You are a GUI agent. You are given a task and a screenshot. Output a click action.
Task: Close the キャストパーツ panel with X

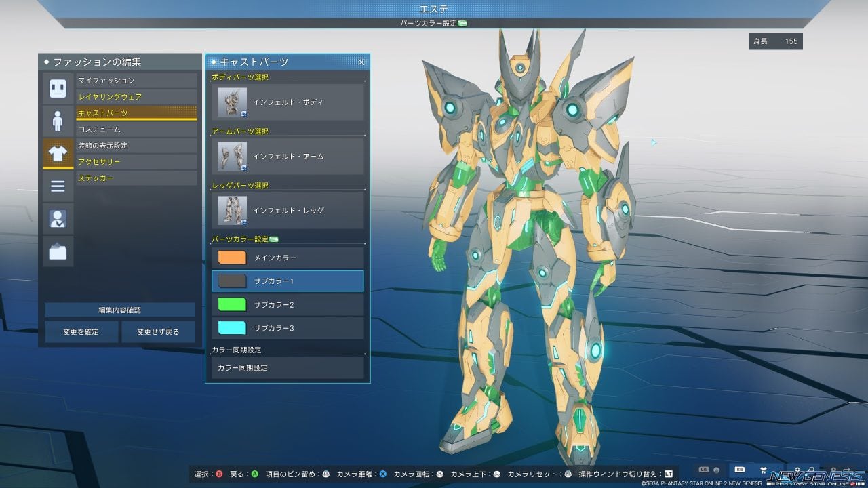tap(361, 62)
